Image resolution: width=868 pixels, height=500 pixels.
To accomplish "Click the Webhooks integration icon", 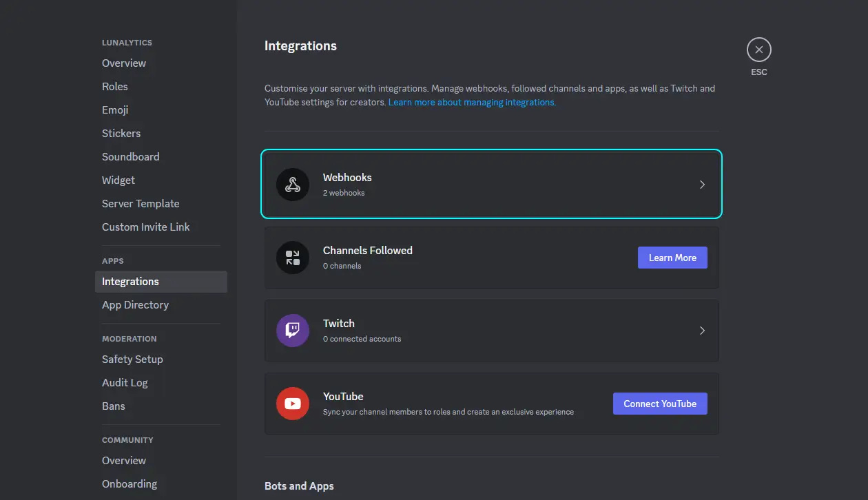I will pyautogui.click(x=292, y=184).
